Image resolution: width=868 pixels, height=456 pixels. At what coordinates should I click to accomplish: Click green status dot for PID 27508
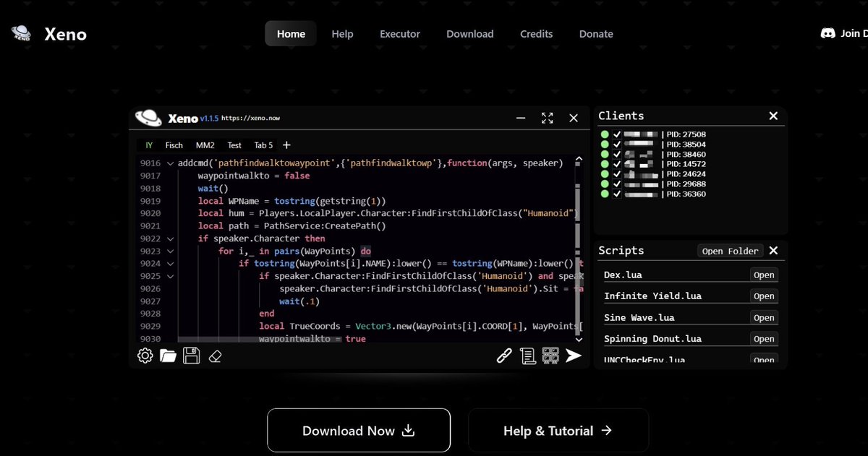[605, 134]
